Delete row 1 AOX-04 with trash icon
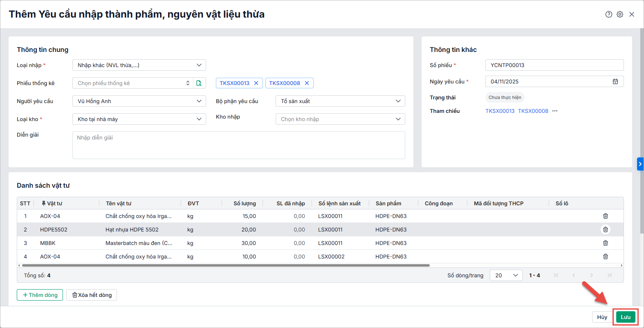Screen dimensions: 644x328 point(606,216)
